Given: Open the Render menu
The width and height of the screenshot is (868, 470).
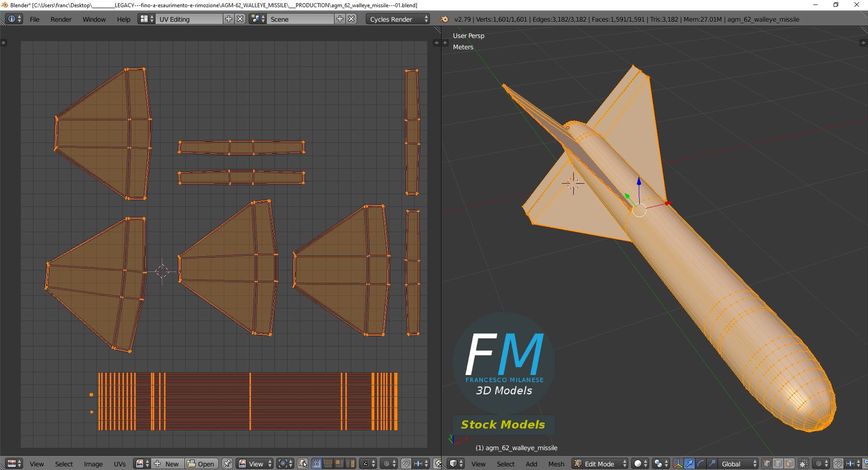Looking at the screenshot, I should coord(61,19).
